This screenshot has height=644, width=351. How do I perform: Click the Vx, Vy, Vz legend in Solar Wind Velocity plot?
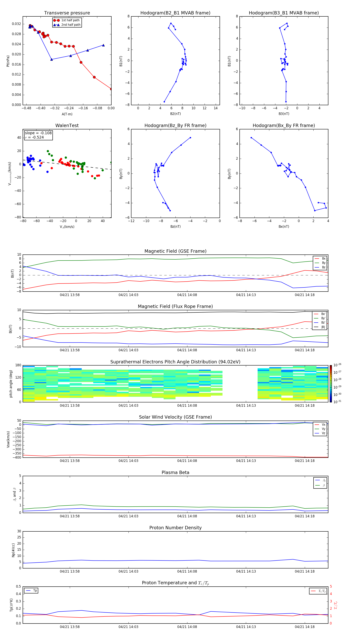click(320, 429)
